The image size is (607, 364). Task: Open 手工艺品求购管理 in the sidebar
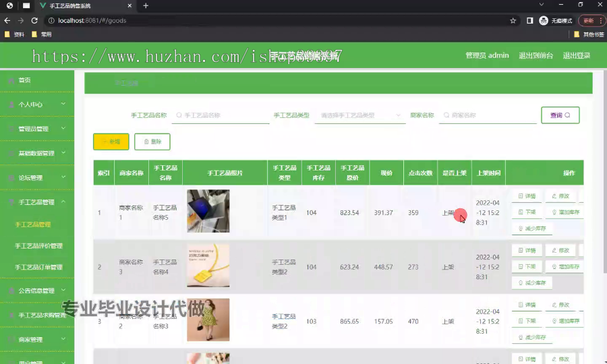[37, 315]
